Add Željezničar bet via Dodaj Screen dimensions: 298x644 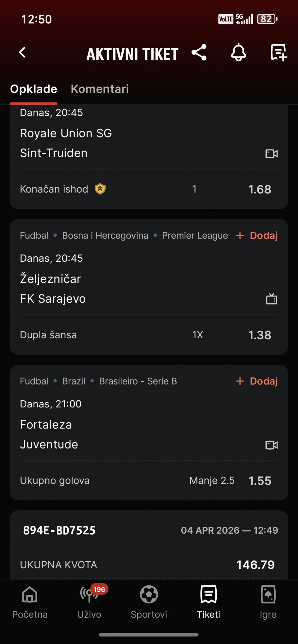[257, 235]
